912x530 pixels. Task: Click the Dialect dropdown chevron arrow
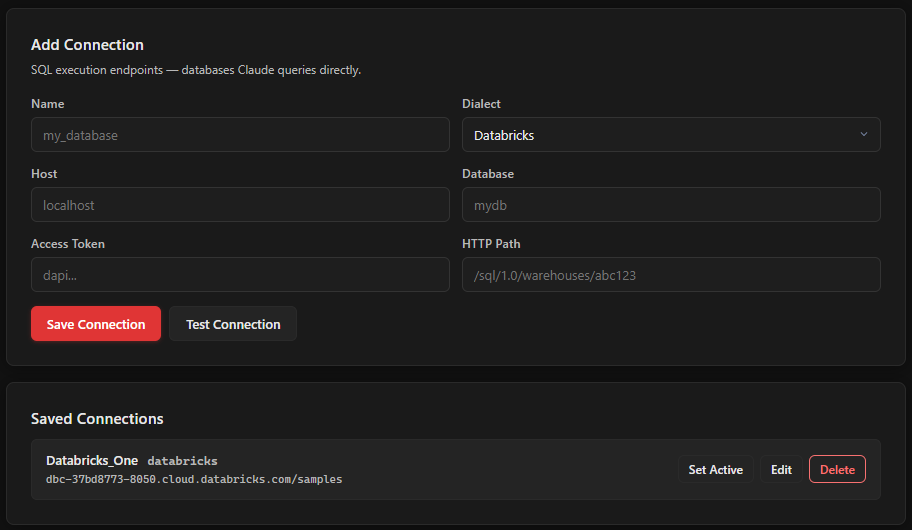(864, 134)
